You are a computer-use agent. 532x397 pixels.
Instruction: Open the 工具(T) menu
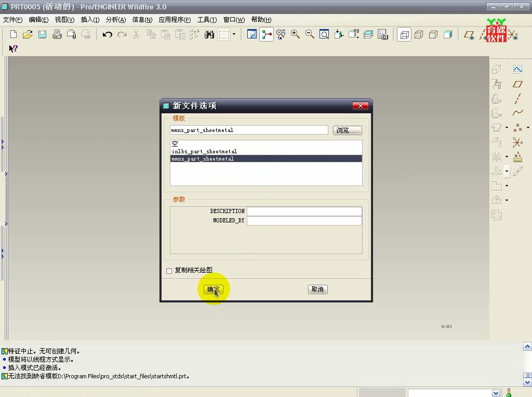(x=207, y=20)
